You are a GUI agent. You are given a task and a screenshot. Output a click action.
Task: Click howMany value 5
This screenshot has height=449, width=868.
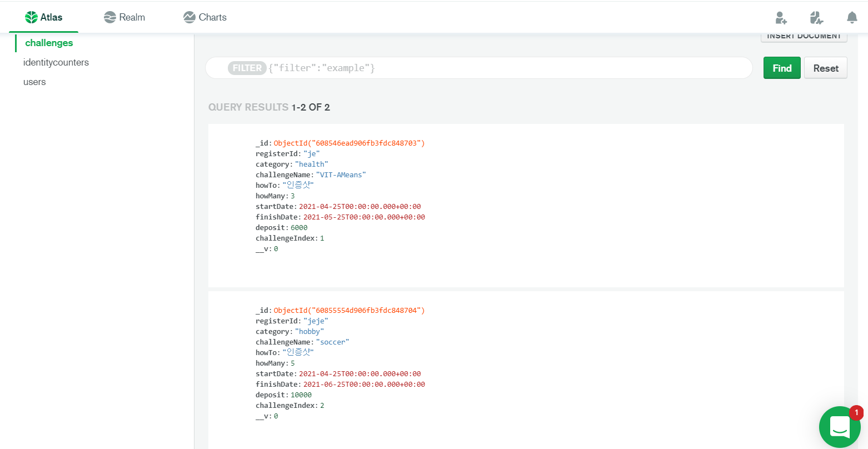click(293, 363)
